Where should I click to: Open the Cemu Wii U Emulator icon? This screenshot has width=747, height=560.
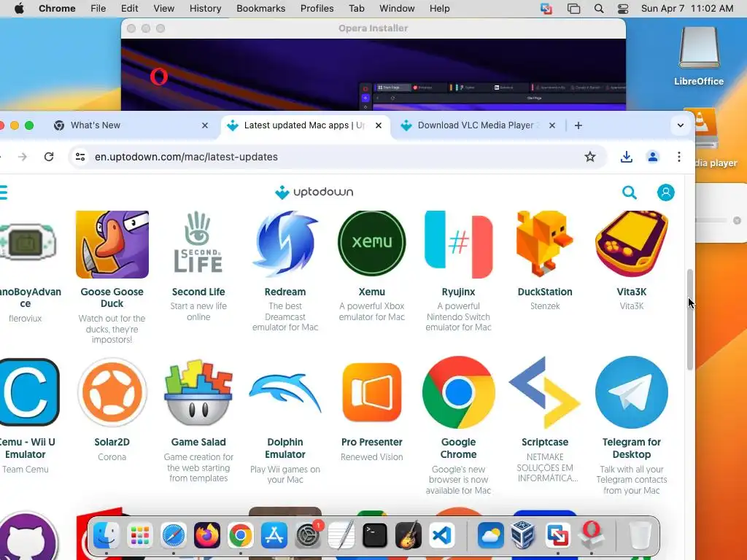pos(28,392)
